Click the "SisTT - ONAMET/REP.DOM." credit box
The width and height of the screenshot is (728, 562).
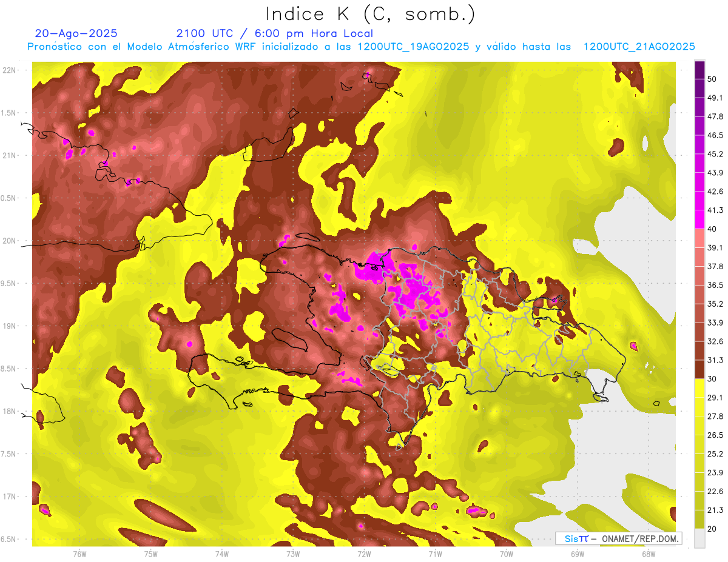pos(619,538)
